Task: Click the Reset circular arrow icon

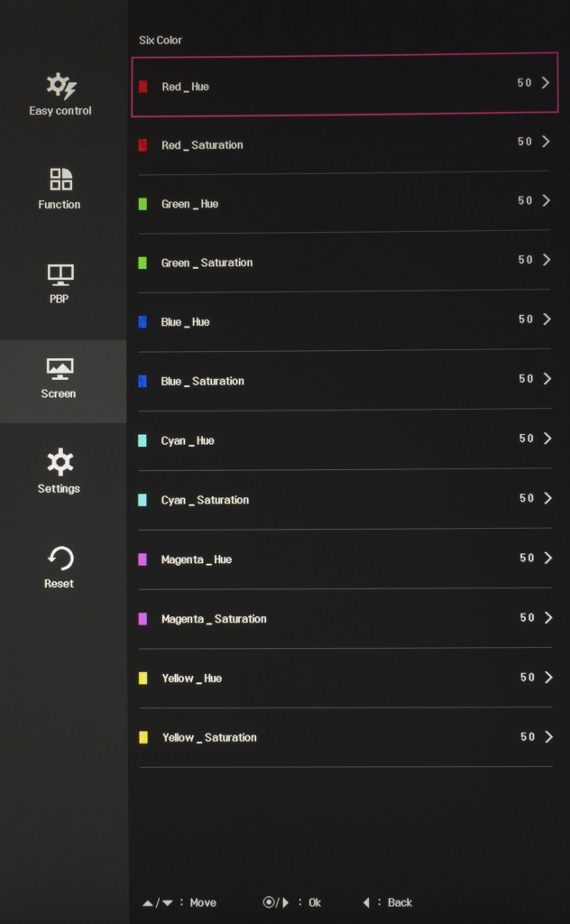Action: (x=60, y=558)
